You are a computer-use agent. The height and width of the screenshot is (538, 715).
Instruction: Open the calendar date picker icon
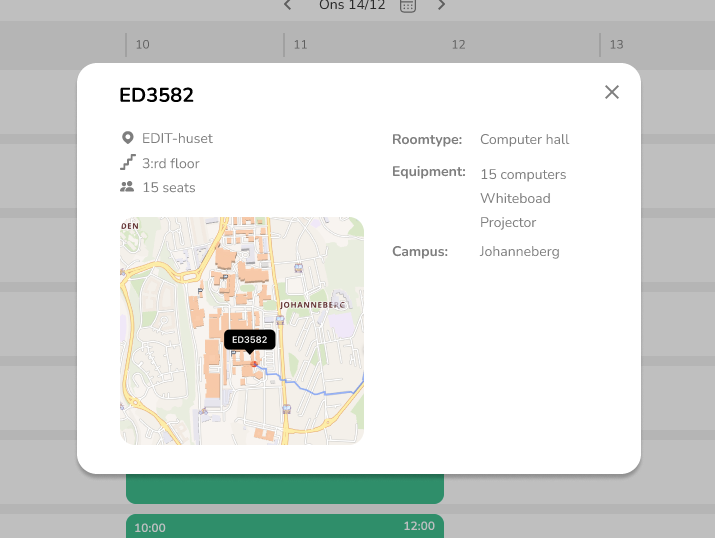408,6
